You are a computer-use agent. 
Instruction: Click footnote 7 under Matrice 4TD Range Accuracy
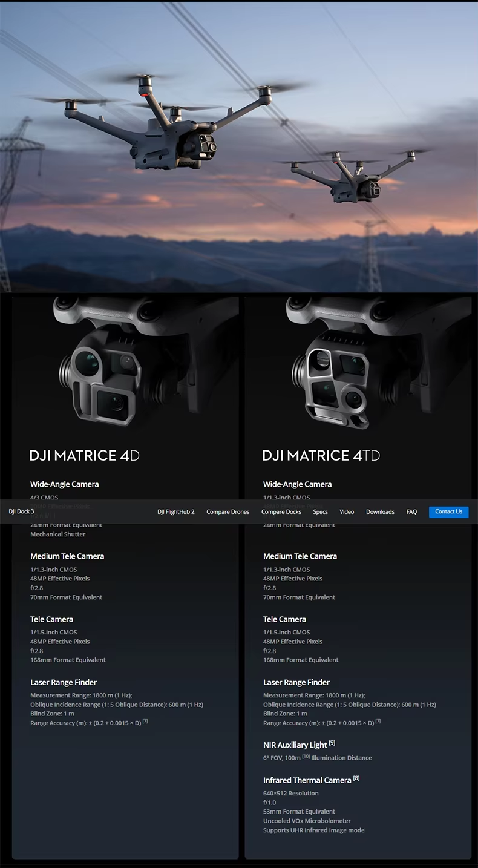tap(378, 721)
